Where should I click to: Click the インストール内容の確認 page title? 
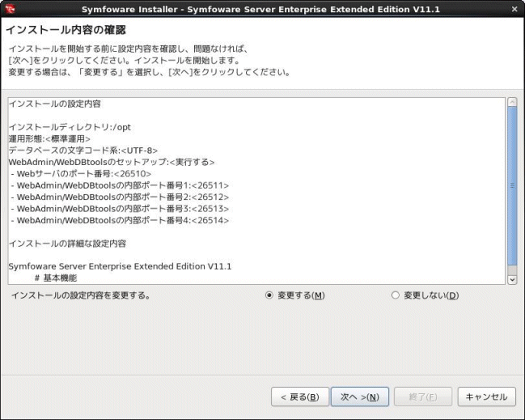pos(66,30)
